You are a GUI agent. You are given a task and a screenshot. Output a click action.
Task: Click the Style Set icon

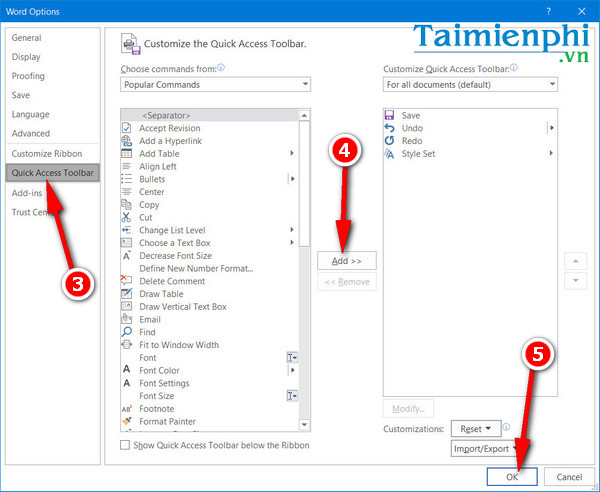(389, 153)
